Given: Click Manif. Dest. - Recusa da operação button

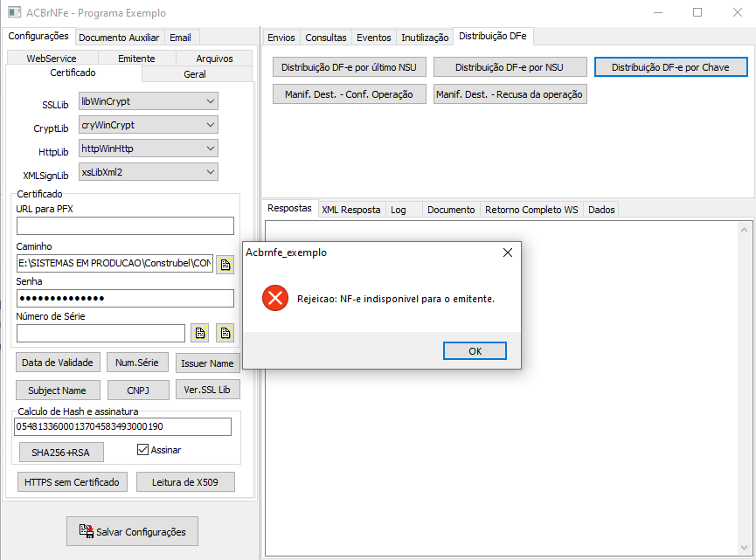Looking at the screenshot, I should (x=510, y=94).
